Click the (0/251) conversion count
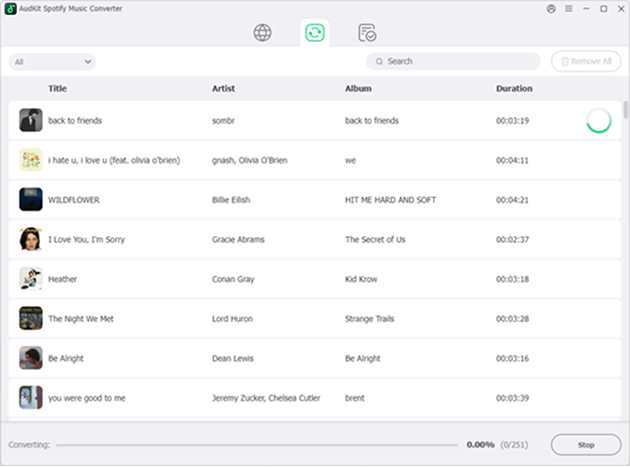The width and height of the screenshot is (630, 467). (x=514, y=444)
